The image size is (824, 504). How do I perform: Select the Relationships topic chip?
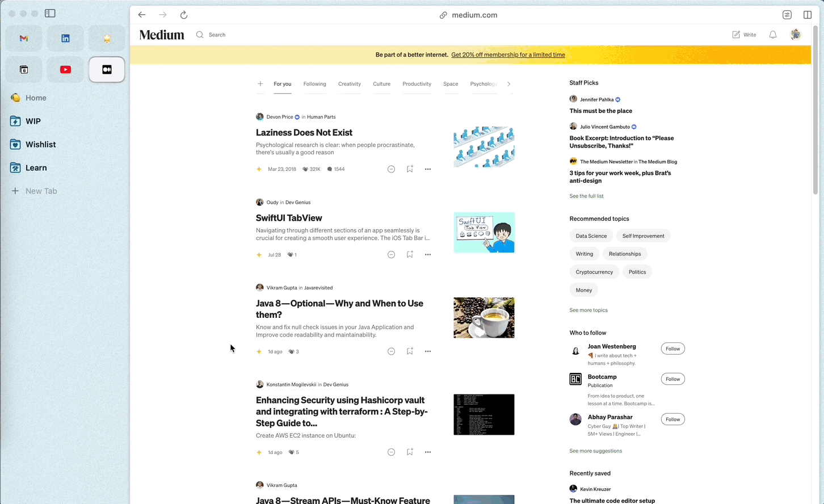click(x=625, y=254)
